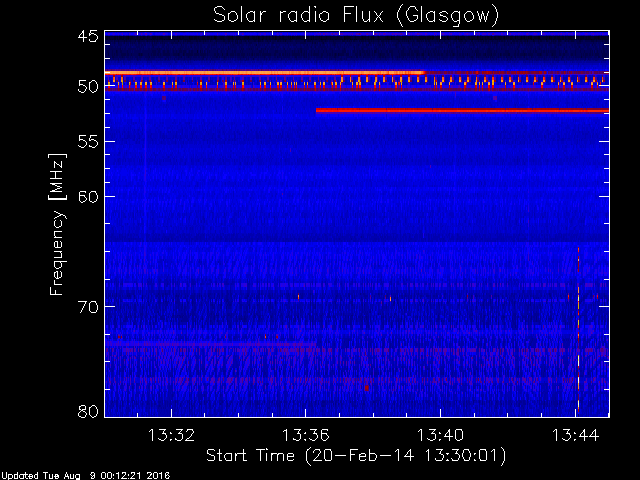This screenshot has width=640, height=480.
Task: Click the 'Updated Tue Aug 9 00:12:21 2016' timestamp
Action: (x=85, y=475)
